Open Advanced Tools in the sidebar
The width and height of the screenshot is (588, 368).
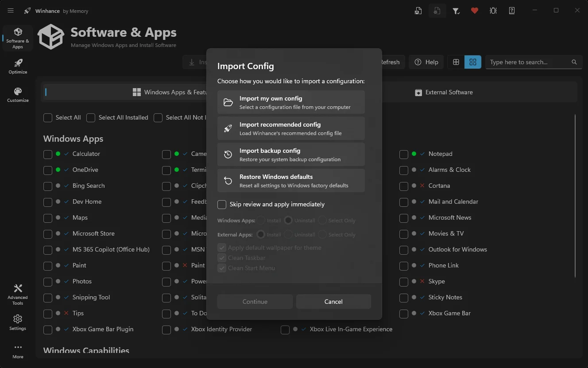18,294
